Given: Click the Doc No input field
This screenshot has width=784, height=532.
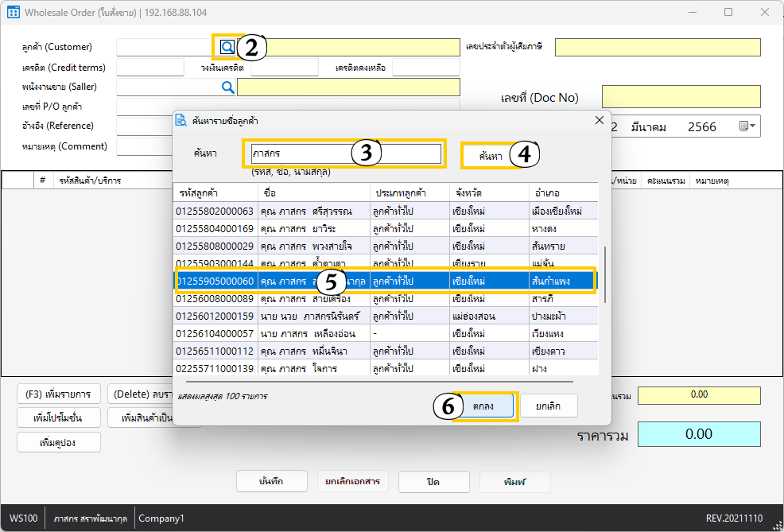Looking at the screenshot, I should [681, 97].
